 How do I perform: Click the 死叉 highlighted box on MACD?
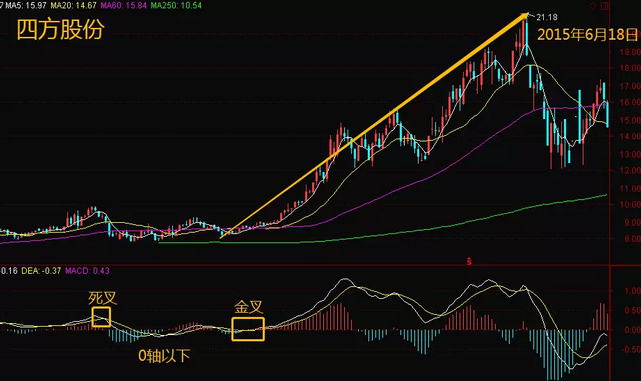(x=101, y=317)
